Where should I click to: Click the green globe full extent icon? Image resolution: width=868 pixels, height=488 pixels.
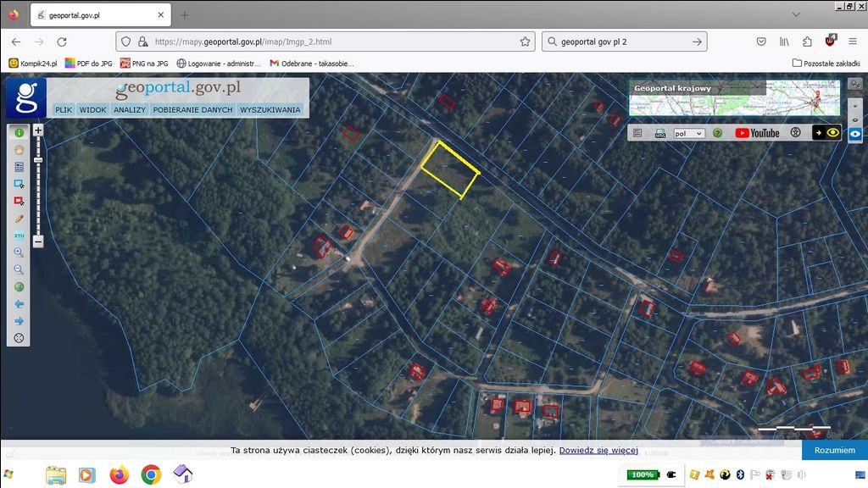19,287
